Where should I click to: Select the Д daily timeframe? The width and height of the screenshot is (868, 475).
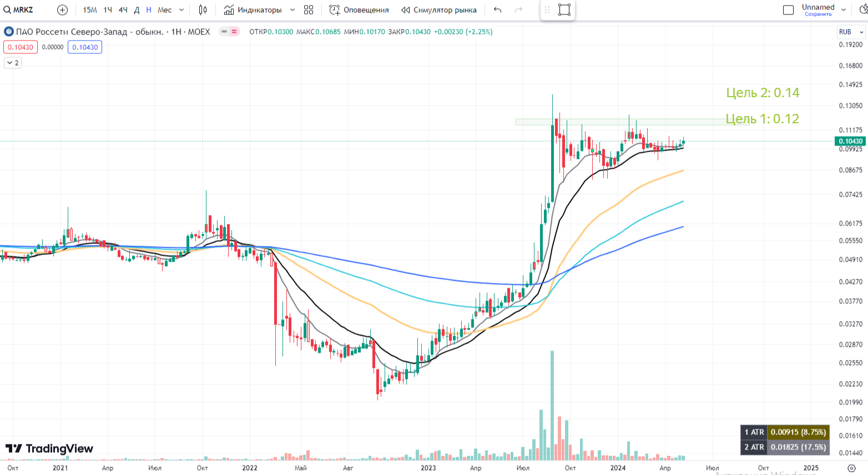[x=137, y=9]
